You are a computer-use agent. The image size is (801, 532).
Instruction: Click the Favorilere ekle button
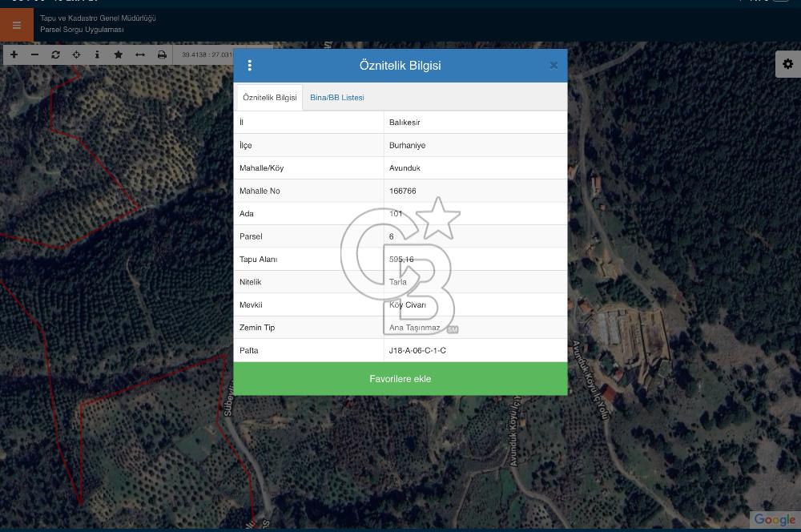(x=400, y=379)
